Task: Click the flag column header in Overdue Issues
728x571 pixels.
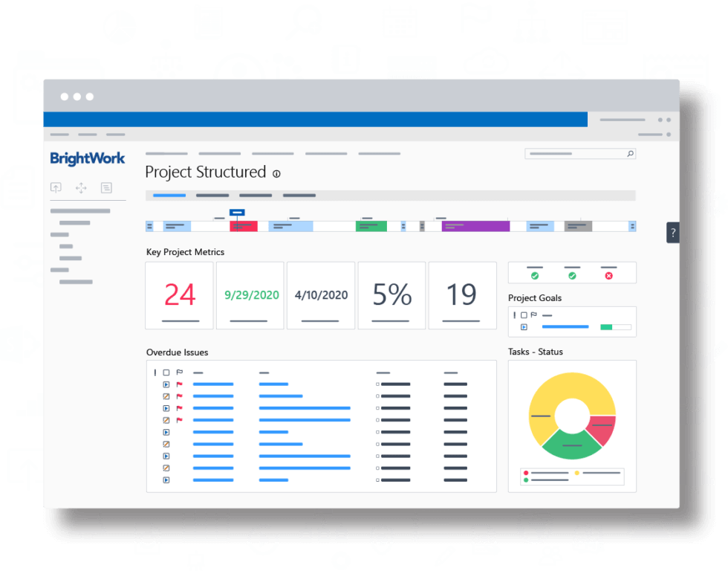Action: [180, 372]
